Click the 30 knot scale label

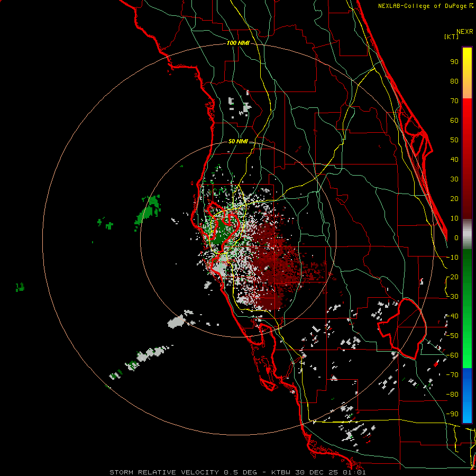coord(454,179)
